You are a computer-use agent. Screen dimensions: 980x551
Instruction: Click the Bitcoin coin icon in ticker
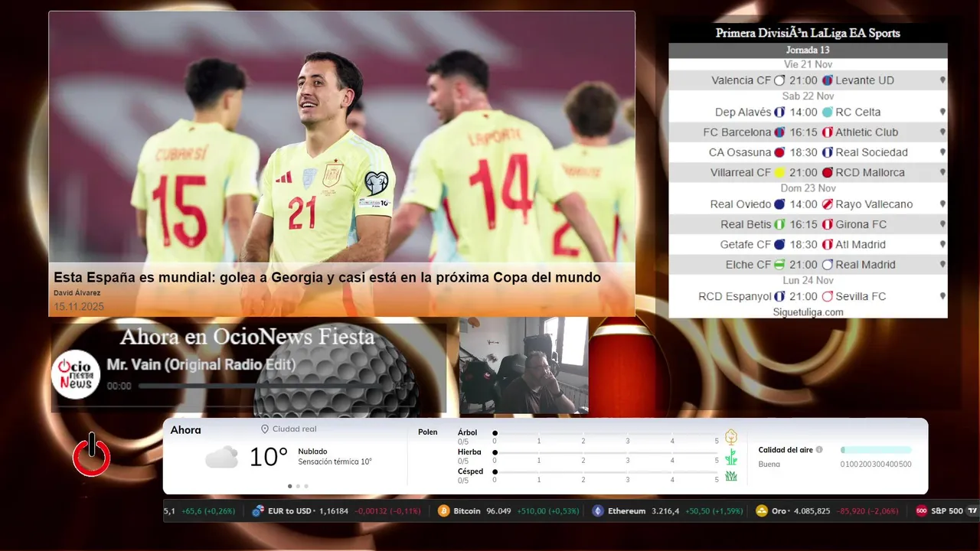(443, 511)
